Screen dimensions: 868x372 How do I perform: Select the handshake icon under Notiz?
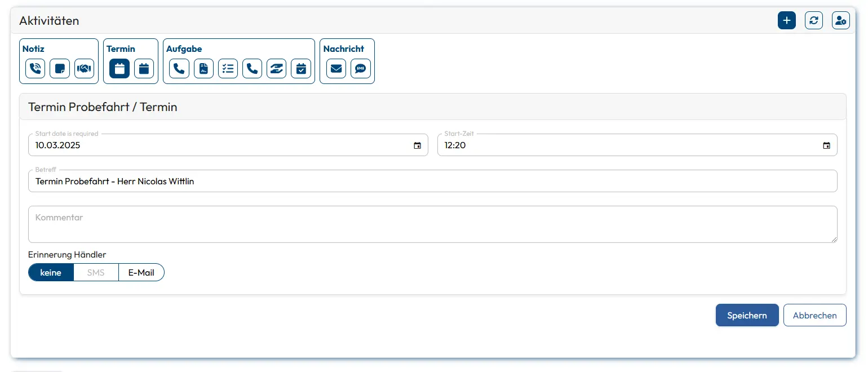(x=84, y=69)
